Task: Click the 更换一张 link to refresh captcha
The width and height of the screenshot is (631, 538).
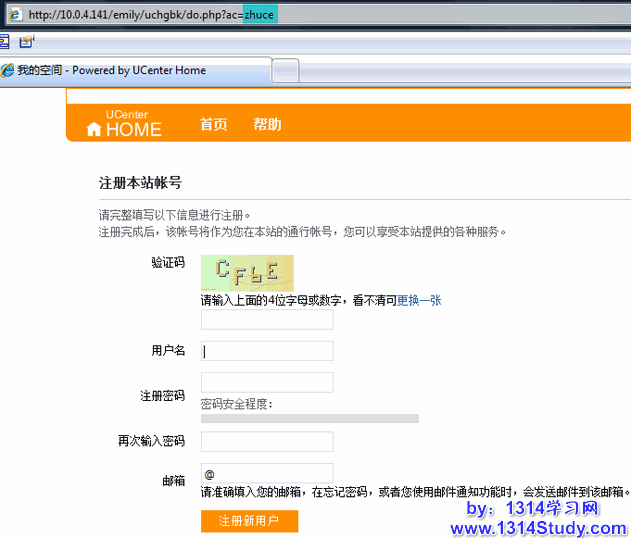Action: click(419, 300)
